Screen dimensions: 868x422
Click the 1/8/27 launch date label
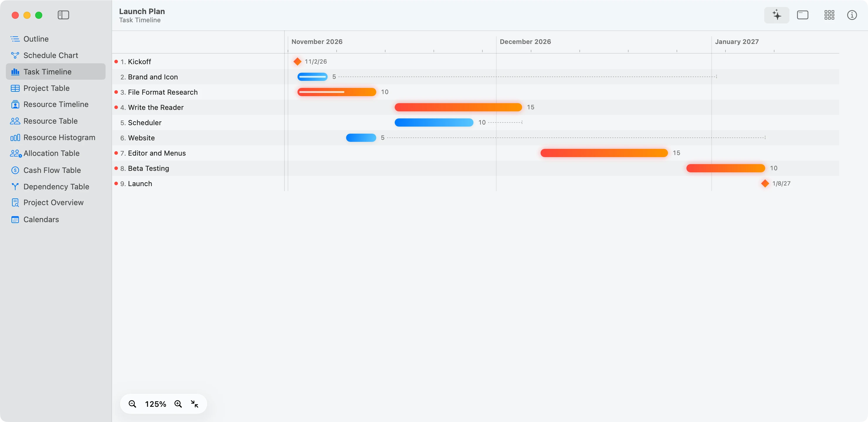point(781,183)
